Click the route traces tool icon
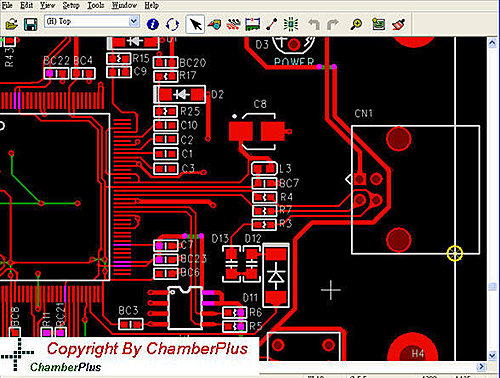This screenshot has height=378, width=500. click(x=233, y=24)
